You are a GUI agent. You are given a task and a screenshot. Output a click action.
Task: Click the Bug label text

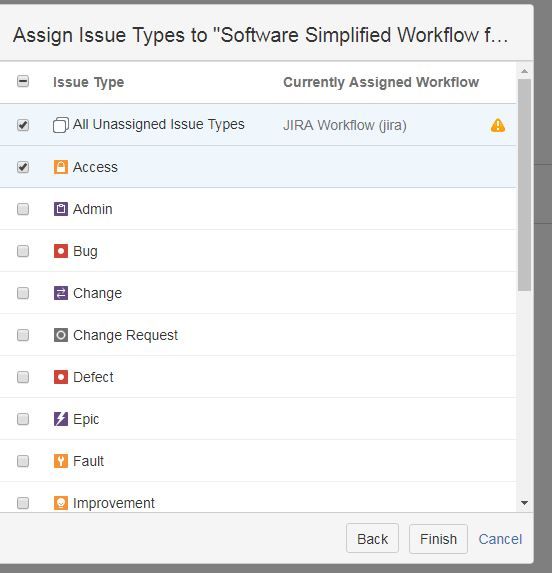click(85, 251)
